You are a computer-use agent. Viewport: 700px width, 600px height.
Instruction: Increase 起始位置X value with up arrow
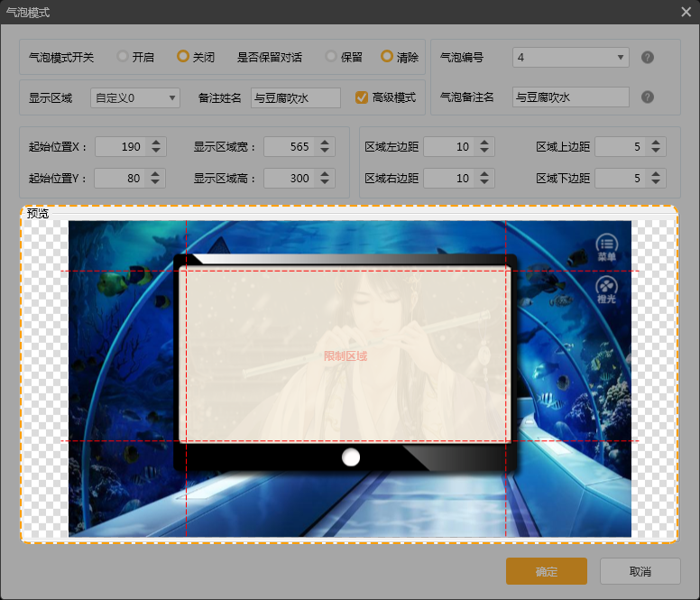(x=156, y=142)
